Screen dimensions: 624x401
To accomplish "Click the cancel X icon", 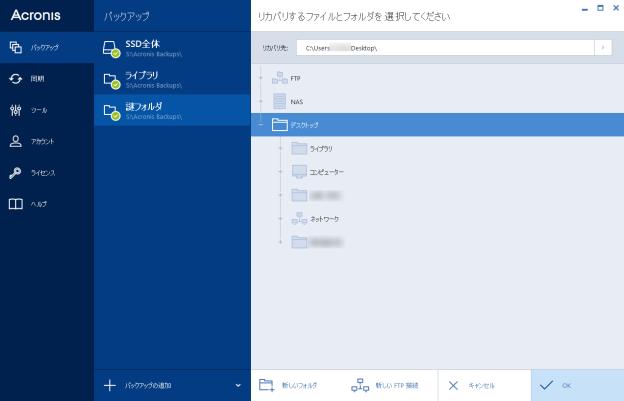I will [x=453, y=385].
